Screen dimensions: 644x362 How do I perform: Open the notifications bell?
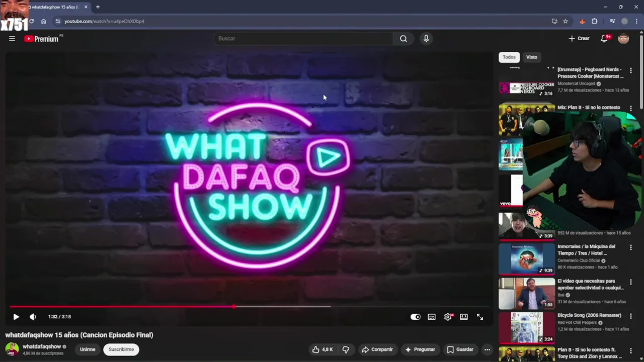605,39
